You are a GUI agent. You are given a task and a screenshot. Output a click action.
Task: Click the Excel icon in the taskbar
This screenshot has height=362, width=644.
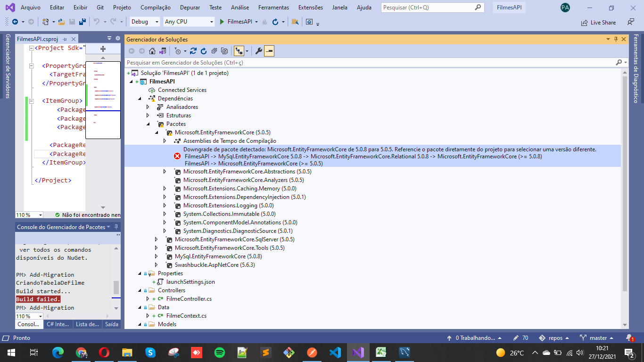pyautogui.click(x=381, y=352)
